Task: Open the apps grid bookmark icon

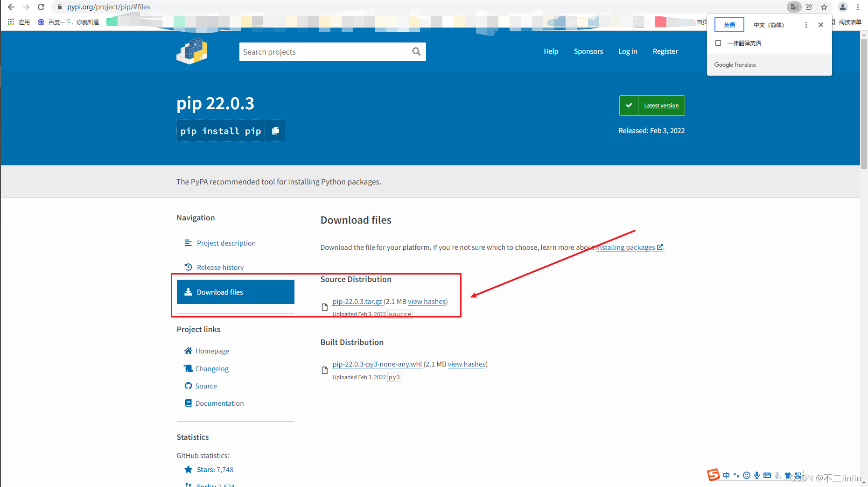Action: [11, 22]
